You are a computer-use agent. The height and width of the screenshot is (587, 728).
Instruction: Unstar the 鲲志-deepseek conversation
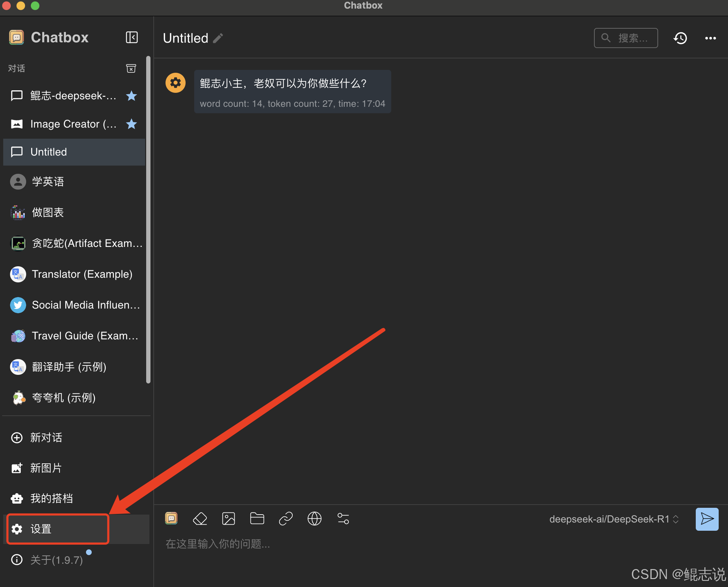[x=131, y=96]
